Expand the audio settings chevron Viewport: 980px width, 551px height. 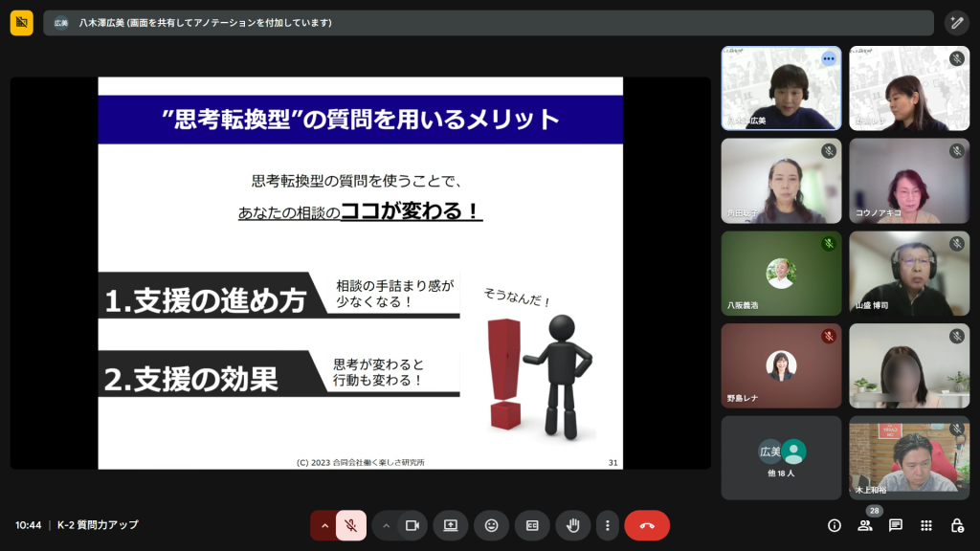click(324, 525)
